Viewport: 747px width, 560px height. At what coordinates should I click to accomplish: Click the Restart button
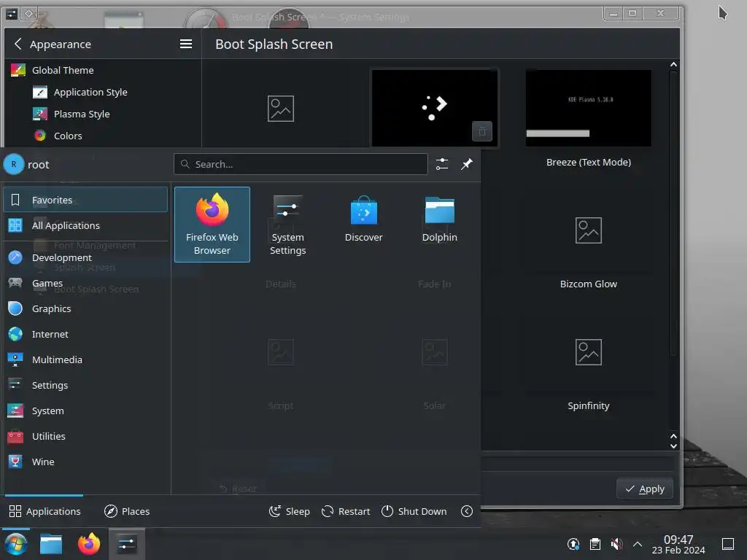[x=346, y=511]
